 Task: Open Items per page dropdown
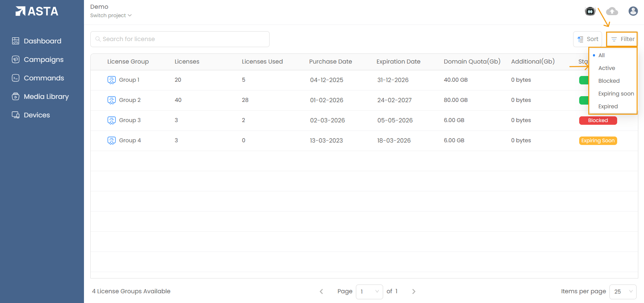tap(623, 292)
